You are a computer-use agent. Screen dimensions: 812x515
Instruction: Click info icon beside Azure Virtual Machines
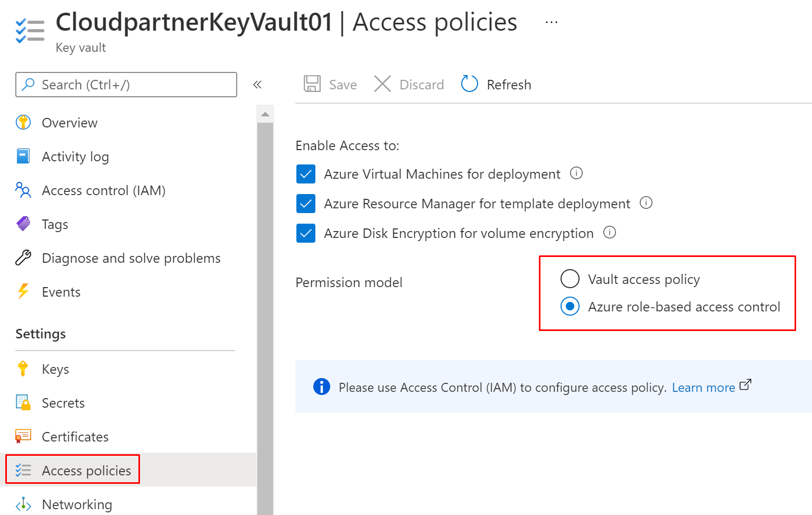coord(576,173)
